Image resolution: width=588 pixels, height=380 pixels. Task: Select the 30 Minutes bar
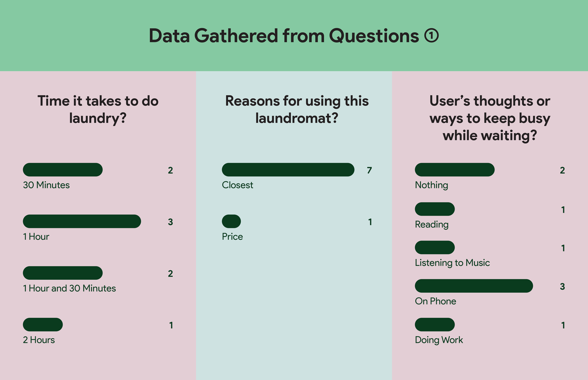[x=63, y=170]
